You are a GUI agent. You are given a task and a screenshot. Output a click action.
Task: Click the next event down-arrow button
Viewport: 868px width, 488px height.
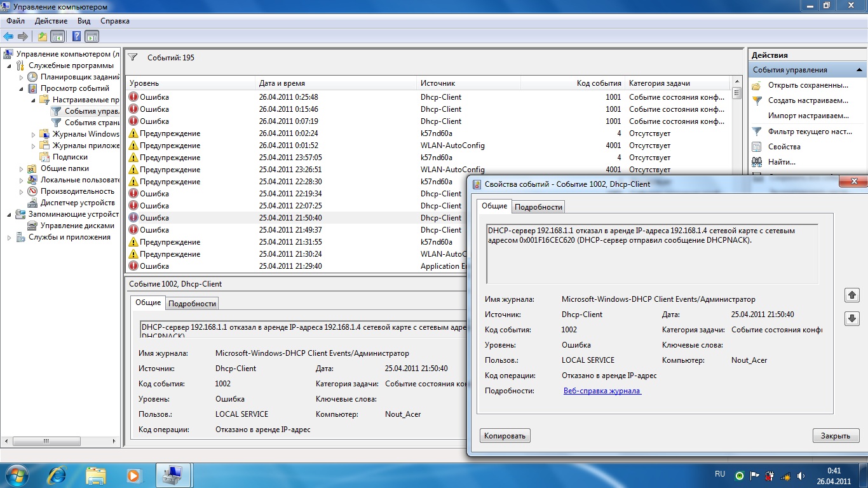[x=851, y=318]
